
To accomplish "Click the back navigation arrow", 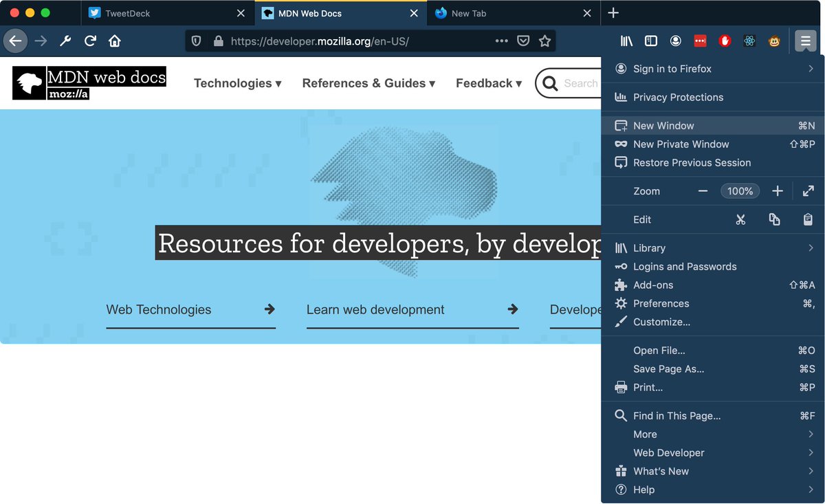I will point(15,41).
